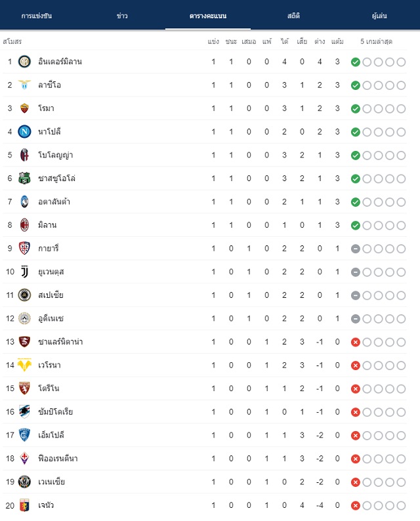Viewport: 420px width, 521px height.
Task: Open the ผู้เล่น tab
Action: [x=379, y=16]
